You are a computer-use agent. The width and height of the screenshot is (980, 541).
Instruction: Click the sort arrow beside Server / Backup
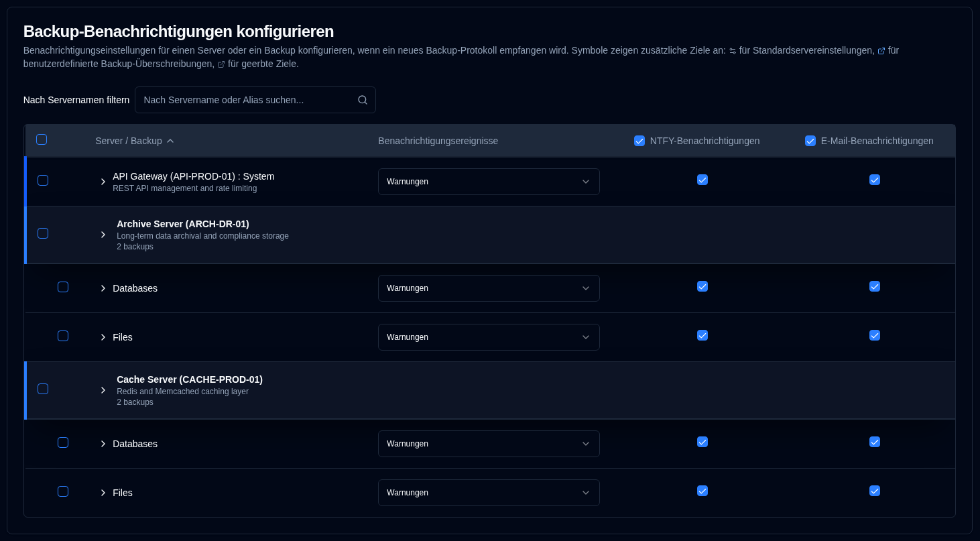170,141
